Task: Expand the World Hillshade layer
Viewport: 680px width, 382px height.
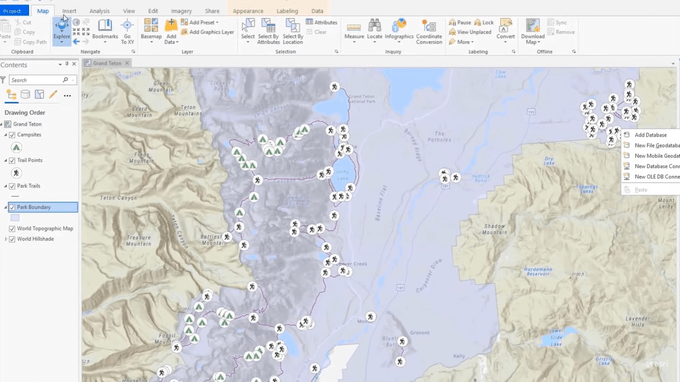Action: (6, 239)
